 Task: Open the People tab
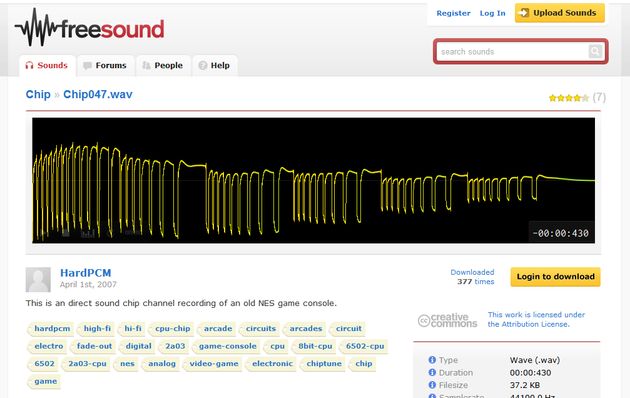pos(163,65)
